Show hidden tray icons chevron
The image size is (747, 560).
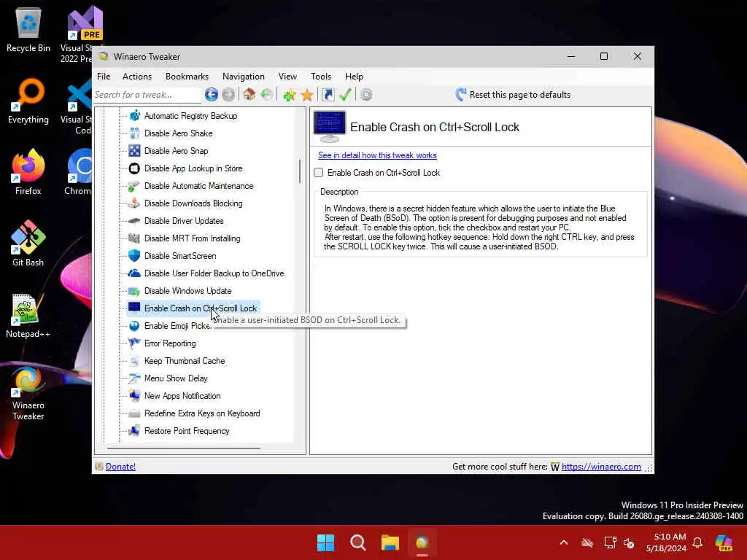coord(564,542)
